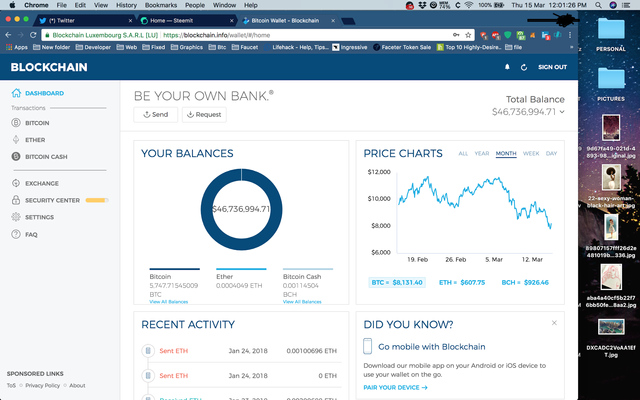The width and height of the screenshot is (640, 400).
Task: Click SIGN OUT
Action: pos(552,67)
